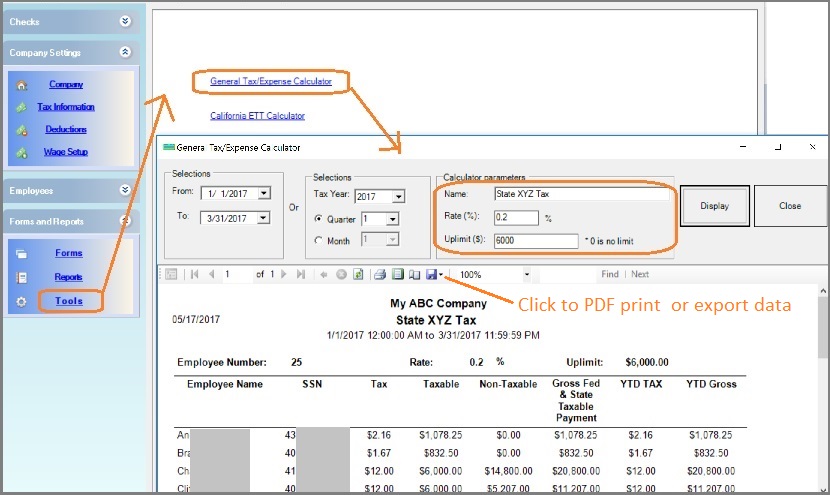Open page setup icon in toolbar
Image resolution: width=830 pixels, height=495 pixels.
pos(414,274)
